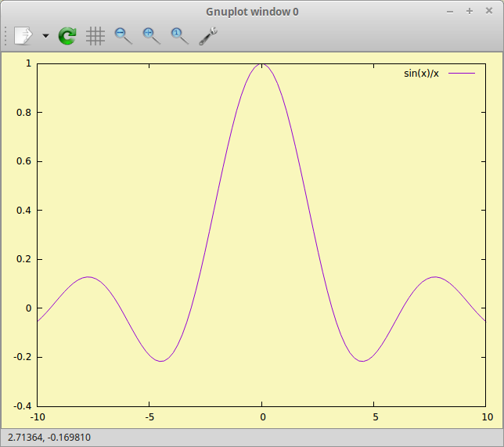Click the coordinates readout in status bar
Viewport: 504px width, 447px height.
pyautogui.click(x=49, y=438)
